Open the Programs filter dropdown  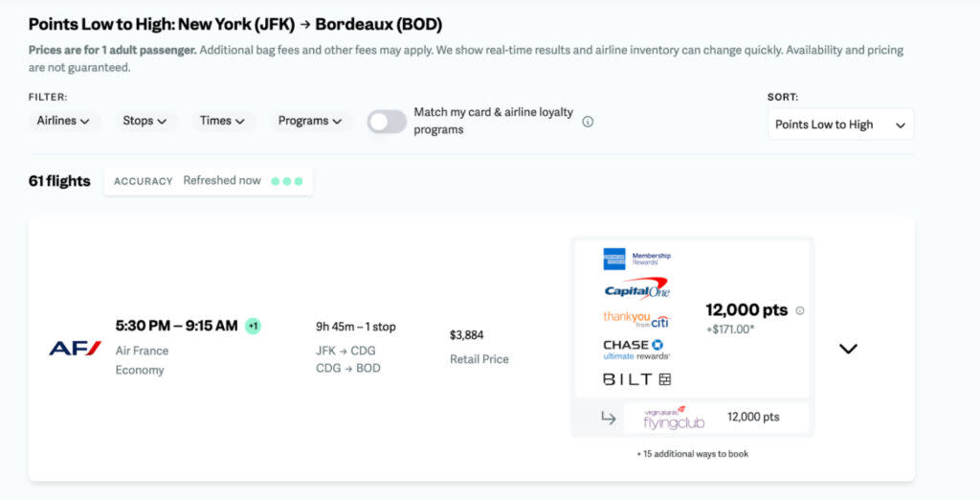(310, 121)
